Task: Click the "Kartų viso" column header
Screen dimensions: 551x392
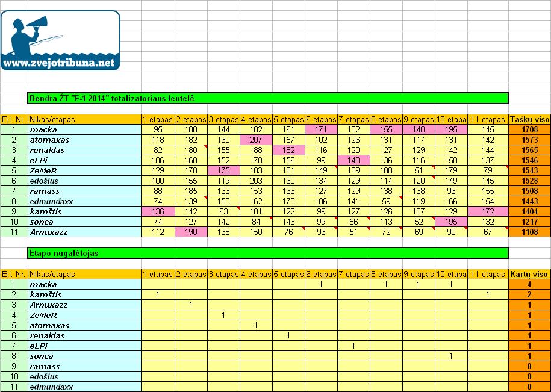Action: 529,274
